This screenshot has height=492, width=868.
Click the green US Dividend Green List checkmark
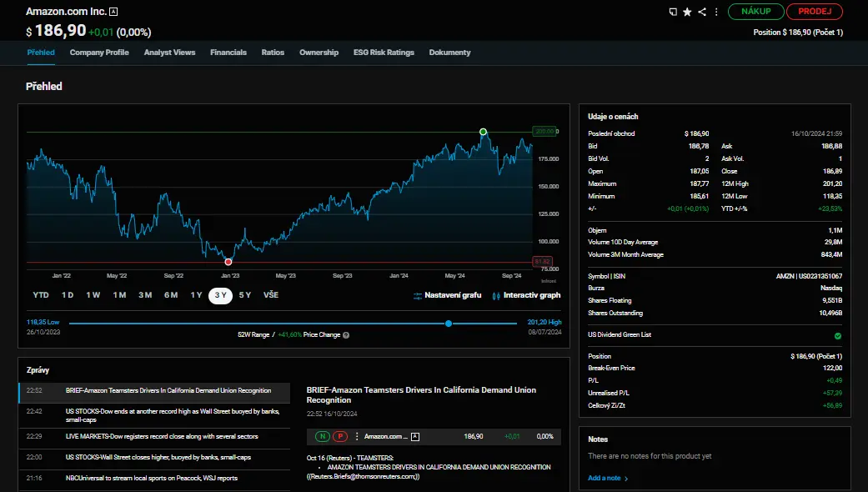tap(838, 335)
